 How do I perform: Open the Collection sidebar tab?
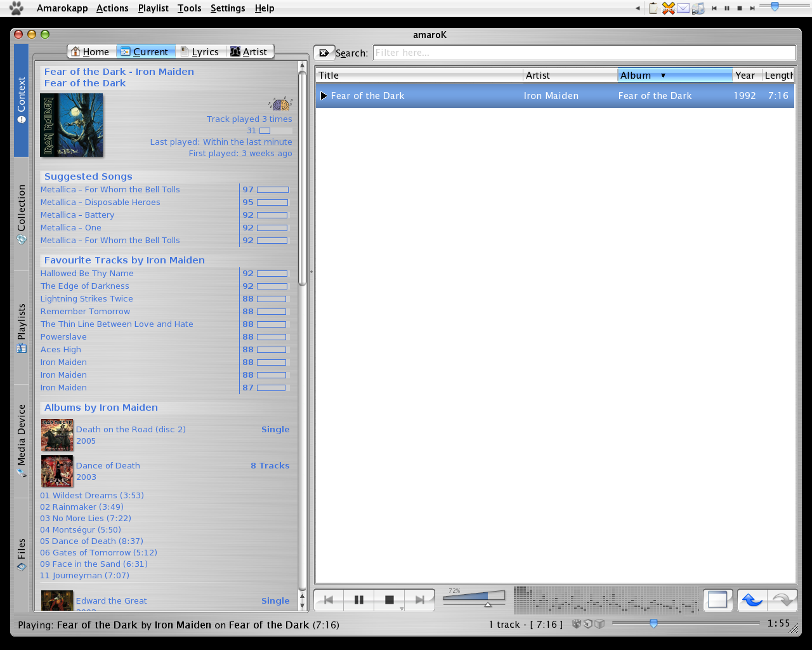pos(21,214)
